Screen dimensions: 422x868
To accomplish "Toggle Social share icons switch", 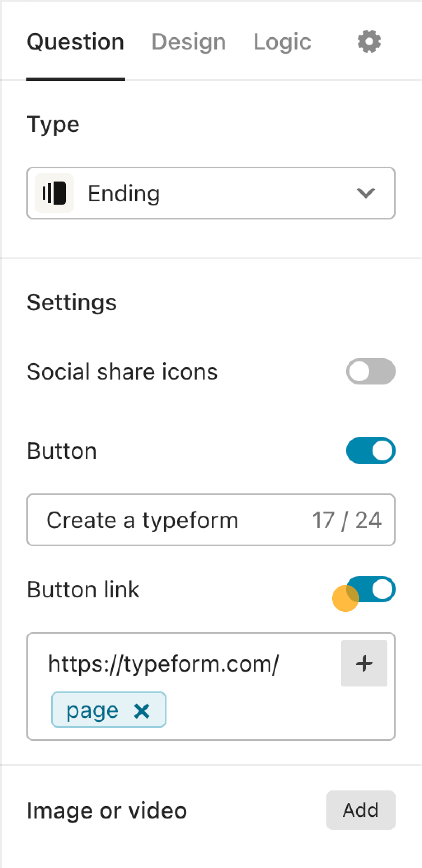I will tap(370, 371).
